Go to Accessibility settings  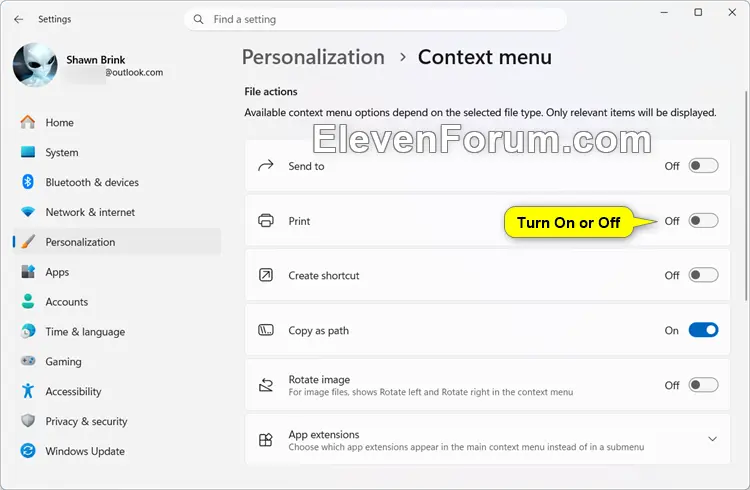(117, 391)
